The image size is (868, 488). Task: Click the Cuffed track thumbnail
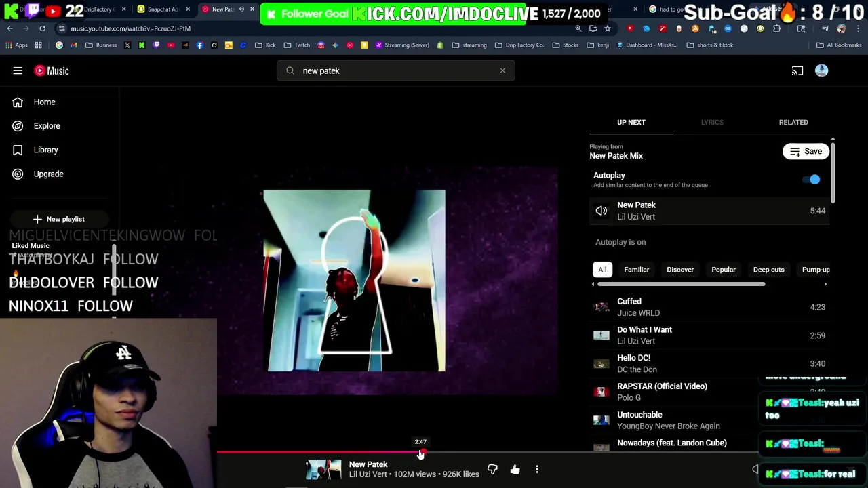(x=601, y=307)
